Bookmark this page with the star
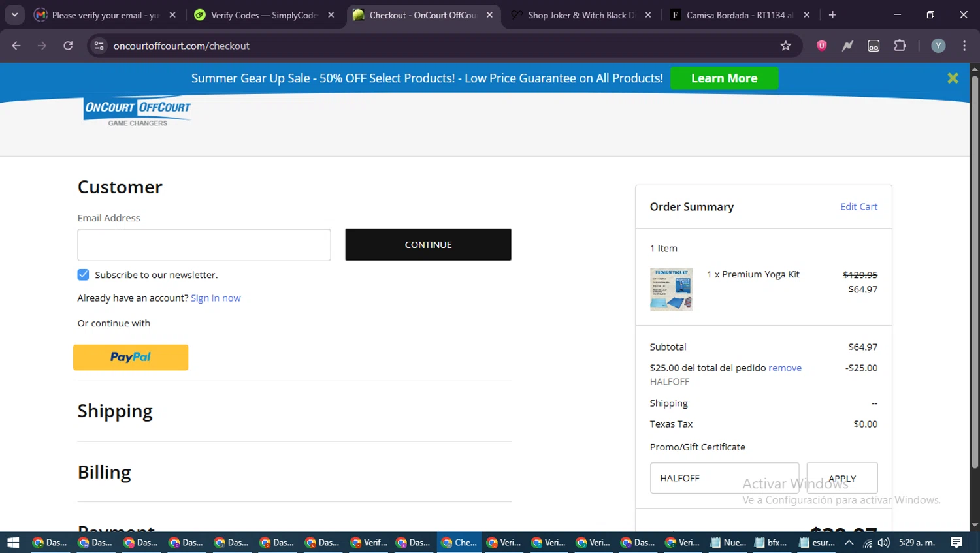The width and height of the screenshot is (980, 553). 785,46
